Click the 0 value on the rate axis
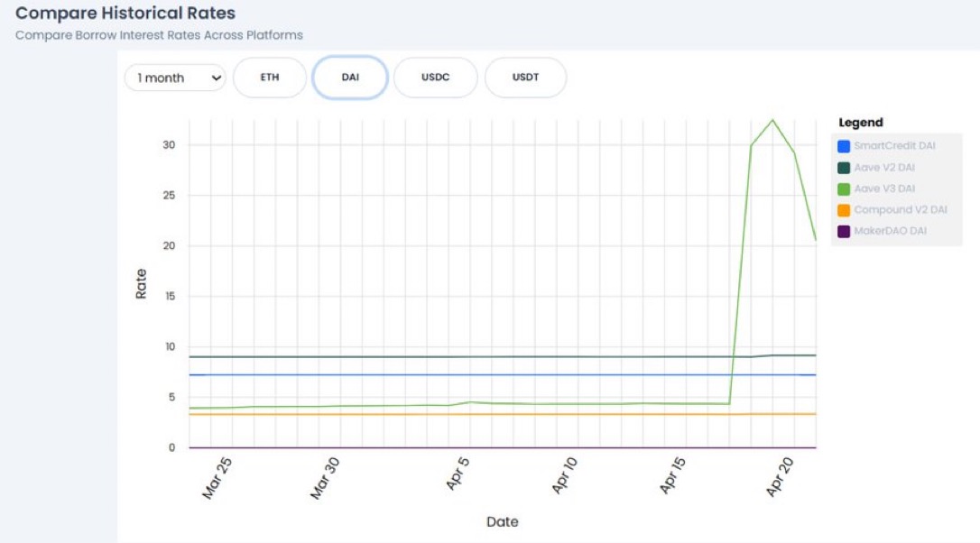The height and width of the screenshot is (543, 980). (171, 448)
